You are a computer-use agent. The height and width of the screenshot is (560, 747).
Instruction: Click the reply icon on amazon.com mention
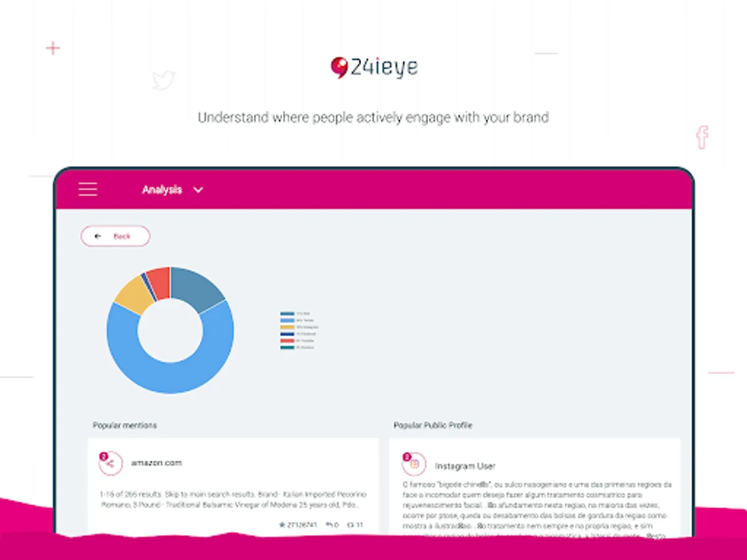(x=329, y=525)
